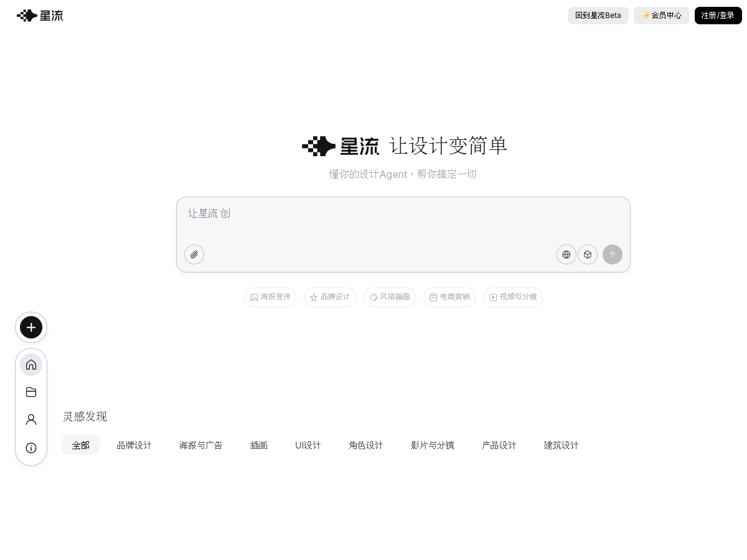747x560 pixels.
Task: Select the 全部 tab
Action: [x=81, y=445]
